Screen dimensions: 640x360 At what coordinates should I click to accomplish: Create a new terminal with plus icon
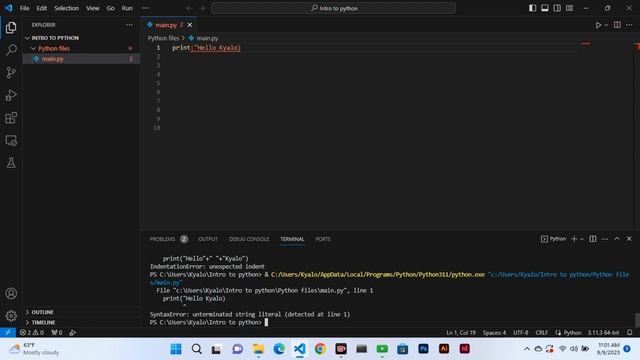(x=574, y=239)
